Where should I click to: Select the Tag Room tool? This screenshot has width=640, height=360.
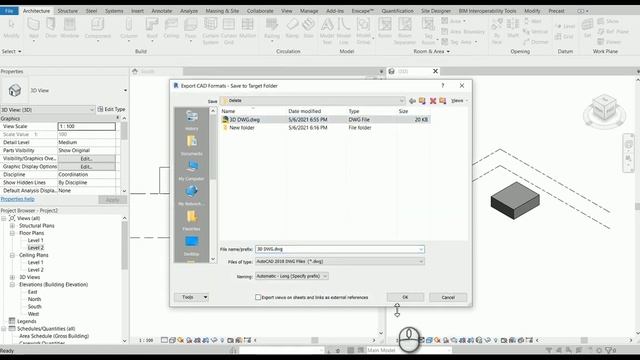pyautogui.click(x=428, y=31)
